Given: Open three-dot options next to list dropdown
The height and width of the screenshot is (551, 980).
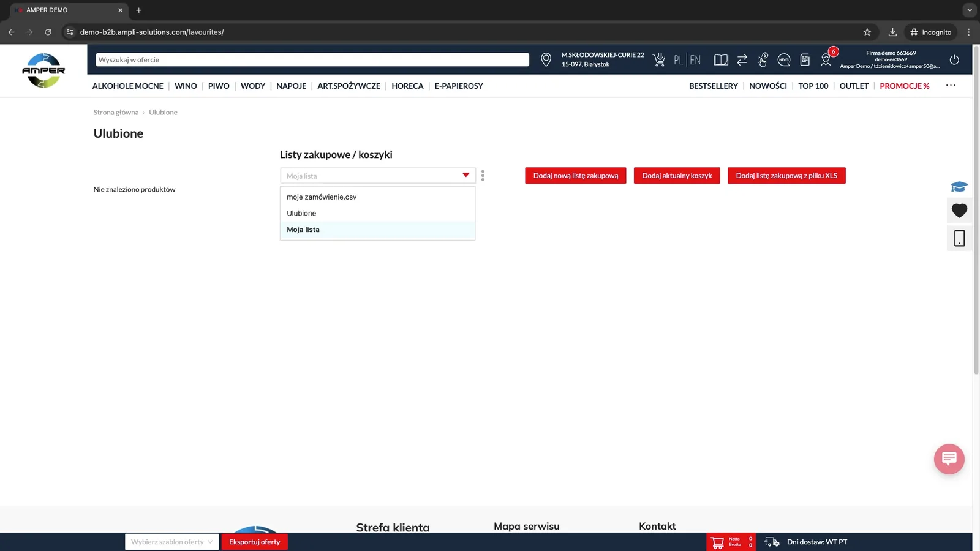Looking at the screenshot, I should point(483,176).
